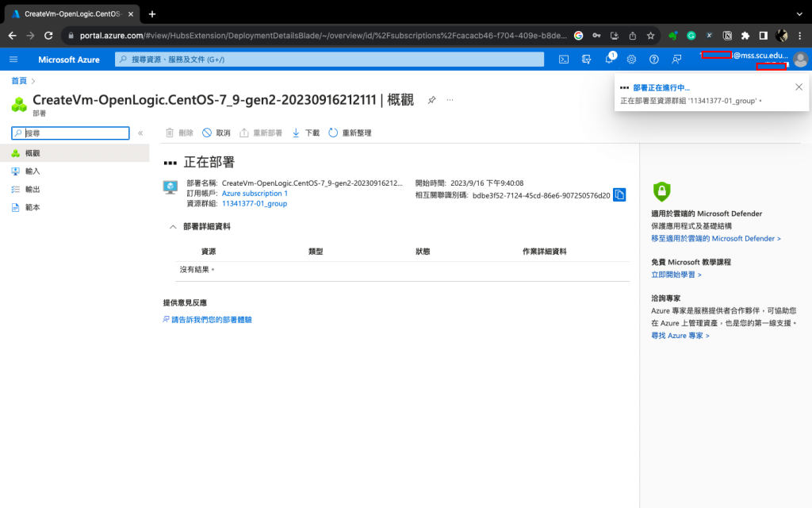Viewport: 812px width, 508px height.
Task: Close the CreateVm-OpenLogic.CentOS tab
Action: coord(131,14)
